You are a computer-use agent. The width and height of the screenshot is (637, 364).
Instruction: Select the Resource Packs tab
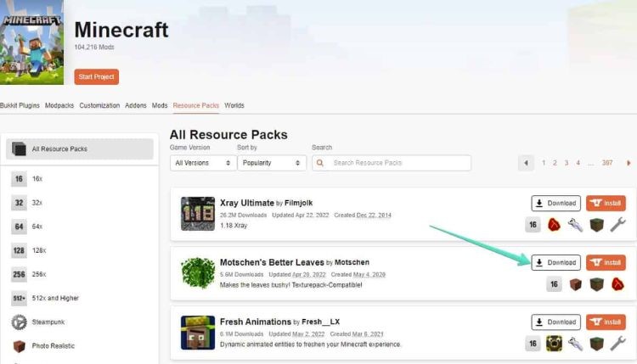(x=196, y=105)
